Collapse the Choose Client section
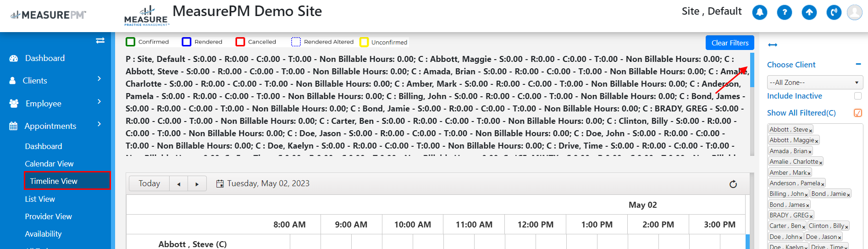868x249 pixels. coord(858,64)
